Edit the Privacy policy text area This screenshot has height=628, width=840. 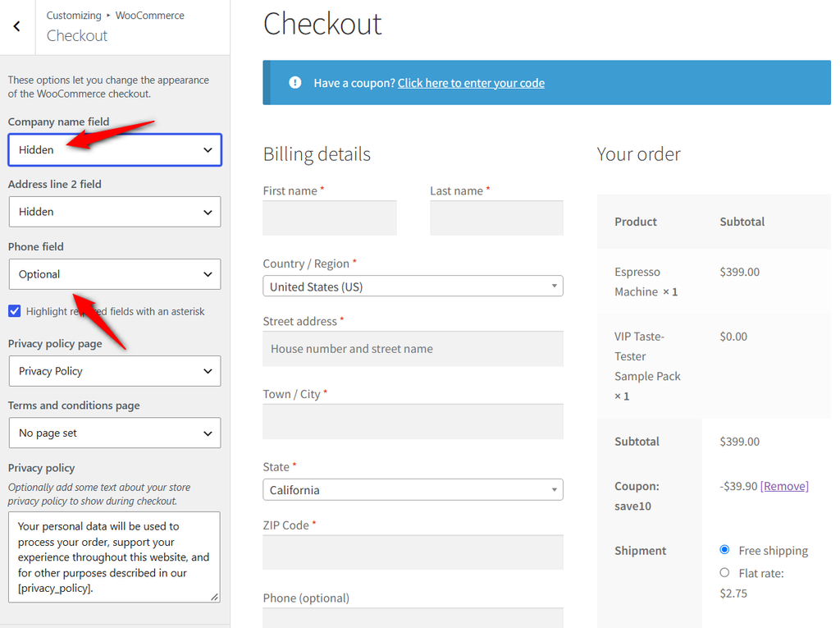[114, 557]
